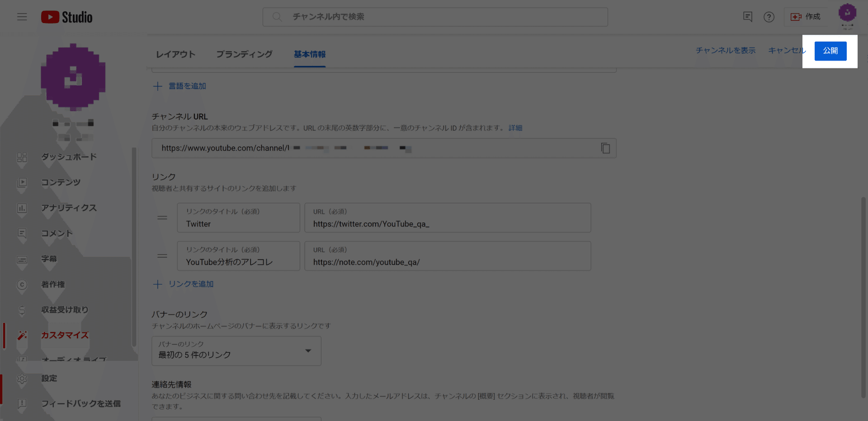Click the sidebar vertical scrollbar
The image size is (868, 421).
click(134, 247)
